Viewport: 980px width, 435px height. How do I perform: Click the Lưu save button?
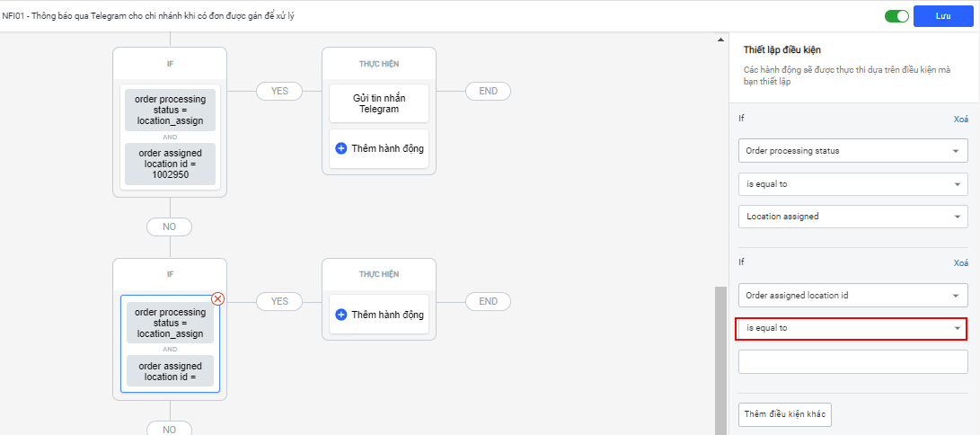[943, 16]
